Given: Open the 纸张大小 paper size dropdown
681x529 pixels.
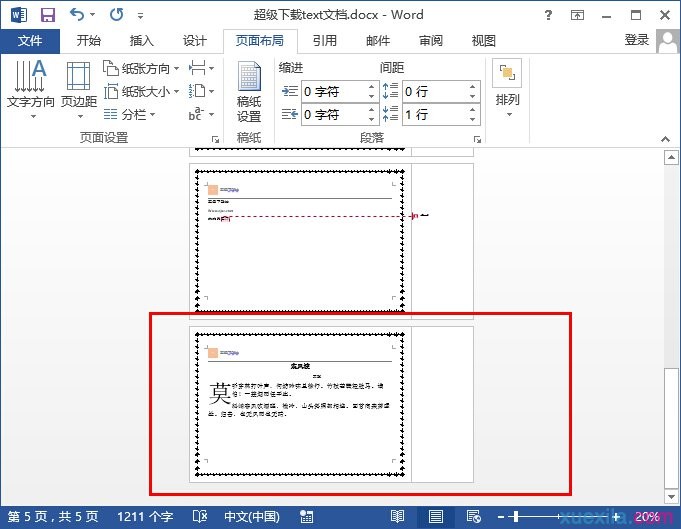Looking at the screenshot, I should pos(141,91).
